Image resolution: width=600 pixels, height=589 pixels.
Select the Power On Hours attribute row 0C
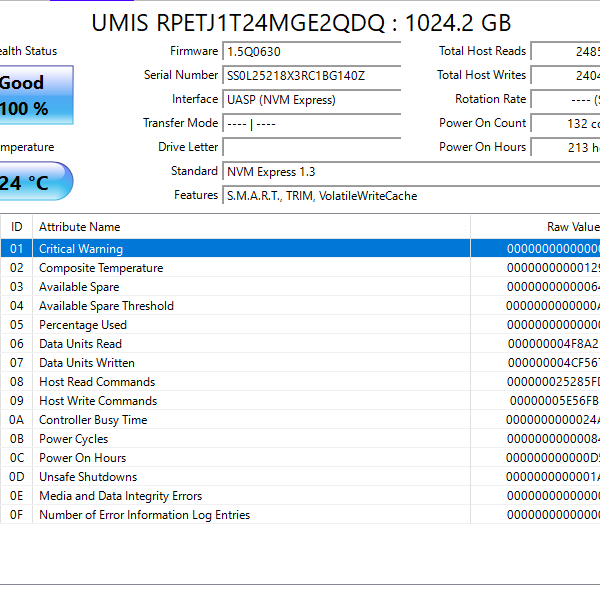[x=300, y=458]
